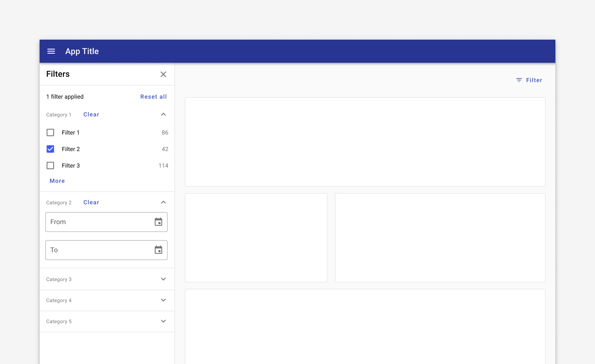This screenshot has height=364, width=595.
Task: Click the Filters panel heading
Action: click(58, 74)
